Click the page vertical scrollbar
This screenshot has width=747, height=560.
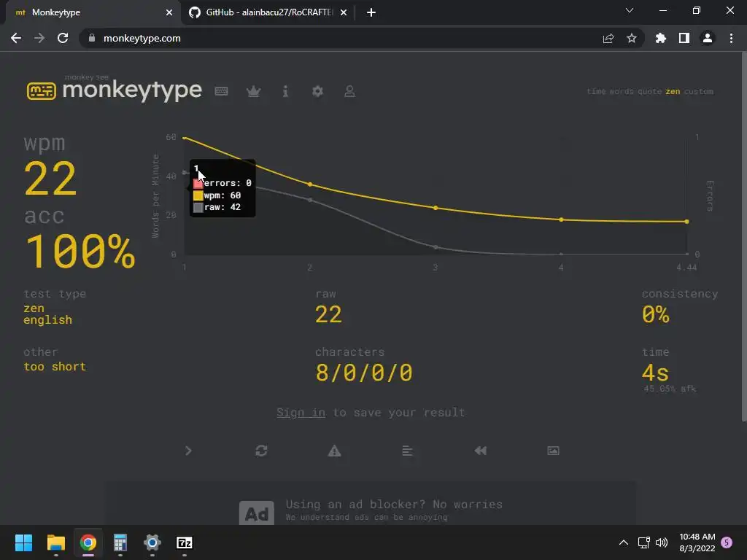point(744,238)
